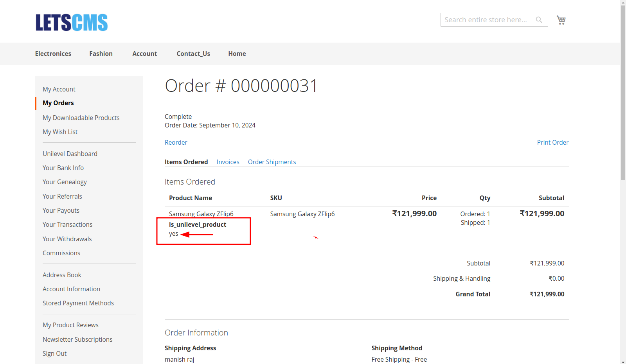
Task: Click the shopping cart icon
Action: [561, 20]
